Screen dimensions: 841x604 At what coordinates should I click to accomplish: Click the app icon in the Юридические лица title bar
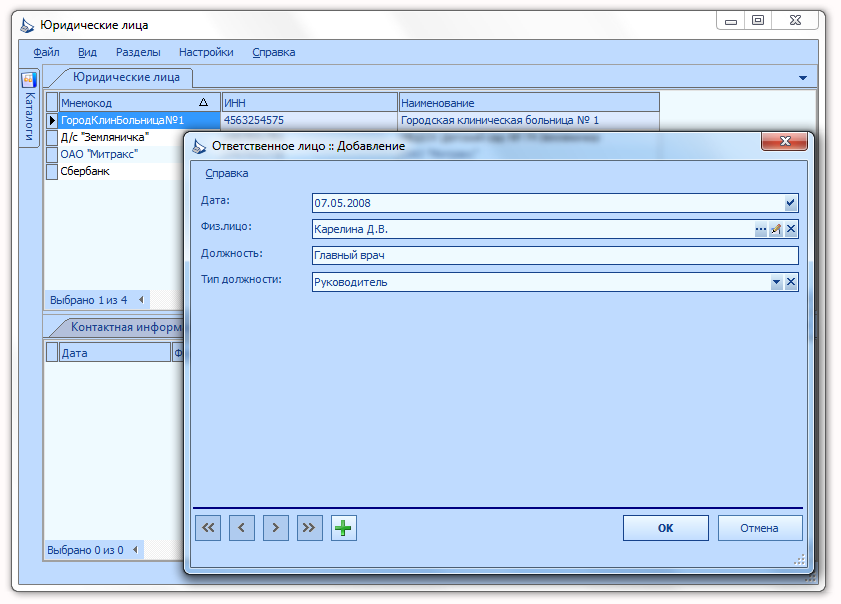coord(27,25)
